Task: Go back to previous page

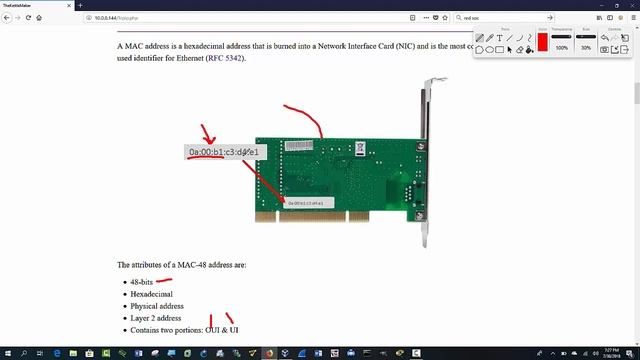Action: 7,18
